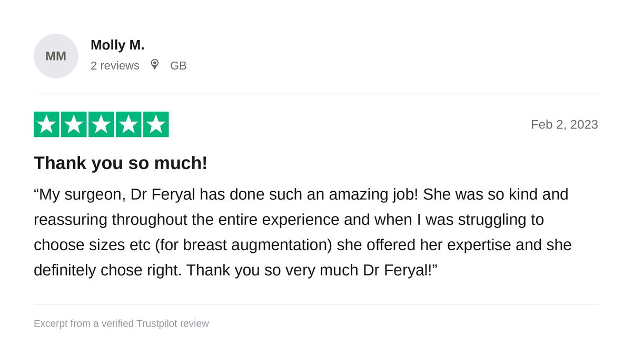Click the divider below reviewer info

click(x=316, y=94)
